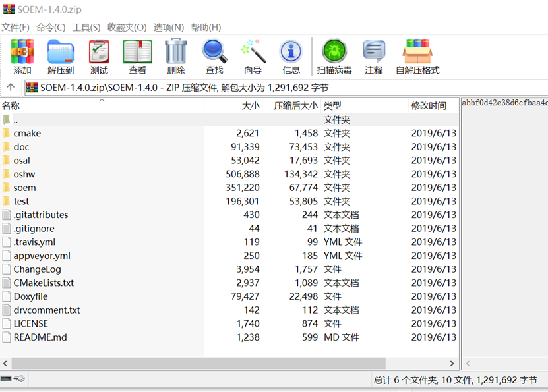Click the Add (添加) archive toolbar icon

click(22, 51)
